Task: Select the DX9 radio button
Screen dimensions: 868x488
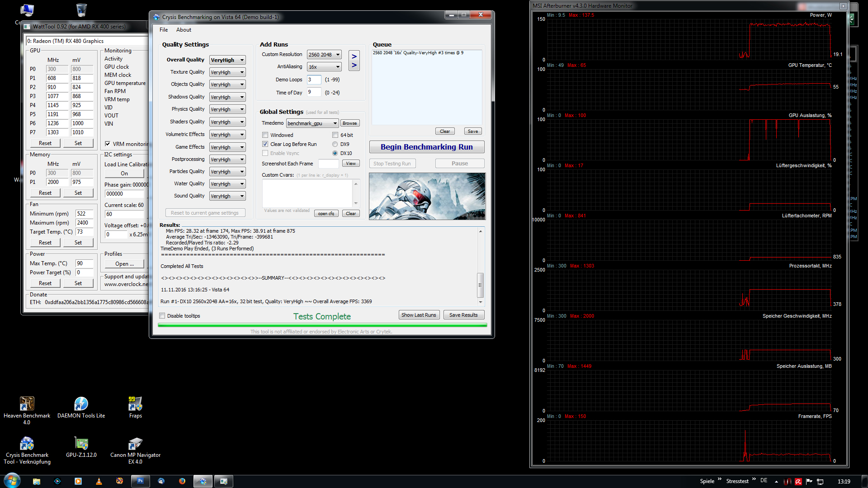Action: 335,144
